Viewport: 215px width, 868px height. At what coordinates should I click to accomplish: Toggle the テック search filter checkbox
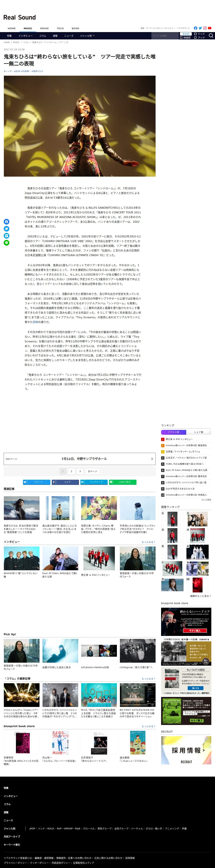tap(199, 34)
